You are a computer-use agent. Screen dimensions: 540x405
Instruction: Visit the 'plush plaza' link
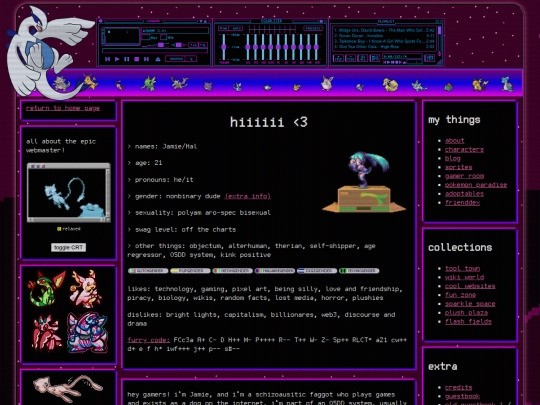pos(466,313)
